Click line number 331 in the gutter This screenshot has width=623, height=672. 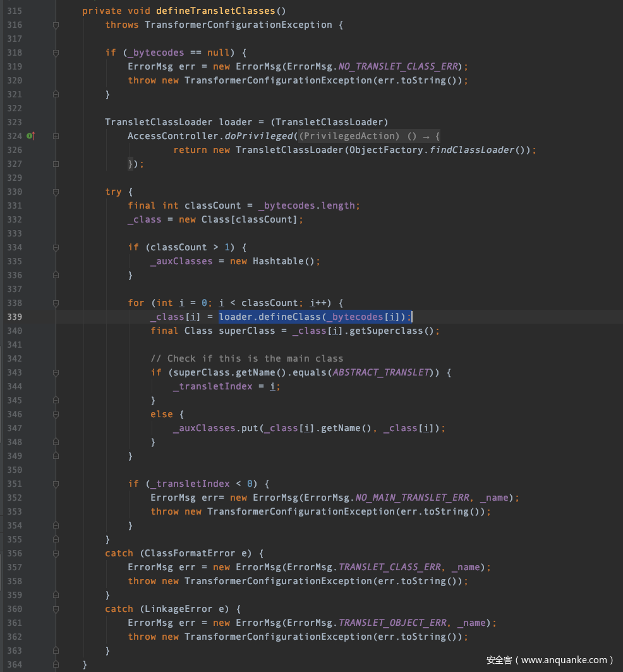(x=14, y=205)
